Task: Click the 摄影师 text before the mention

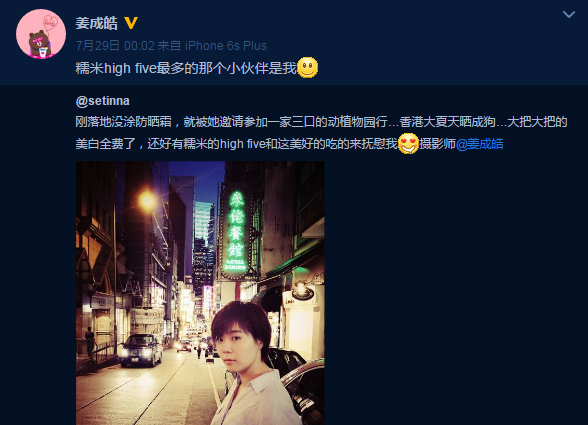Action: pos(437,144)
